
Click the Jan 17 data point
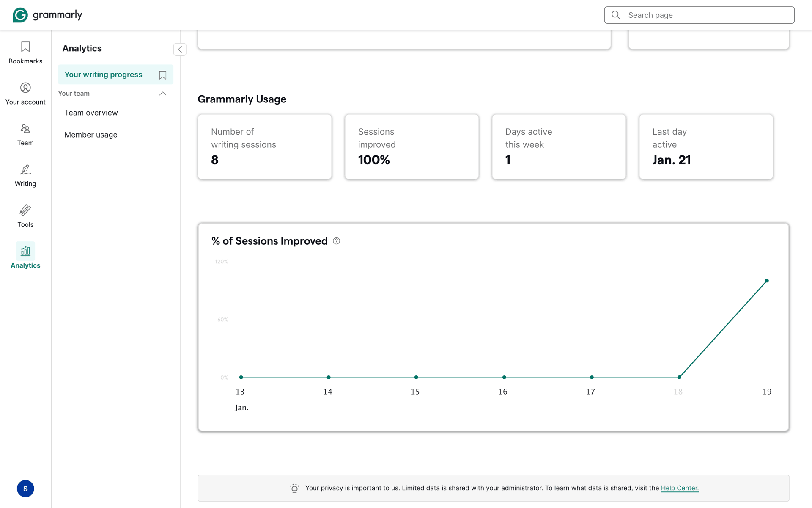pos(592,377)
